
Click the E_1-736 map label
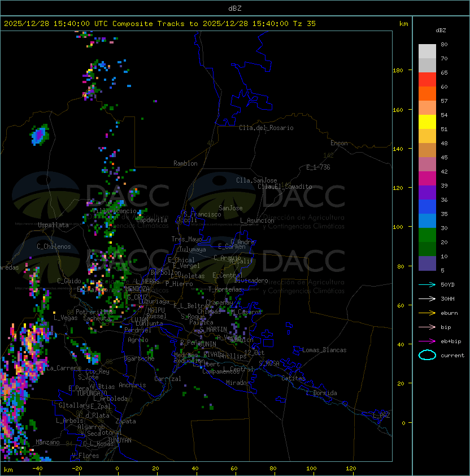[318, 167]
